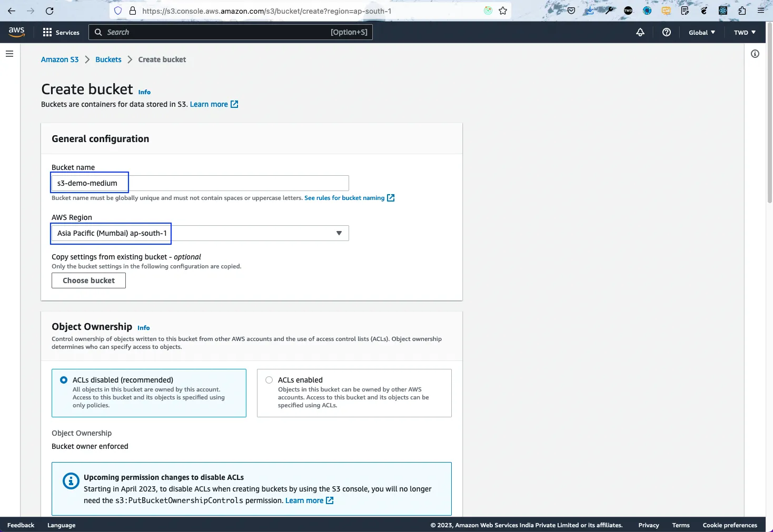Image resolution: width=773 pixels, height=532 pixels.
Task: Open the Privacy footer link
Action: [649, 525]
